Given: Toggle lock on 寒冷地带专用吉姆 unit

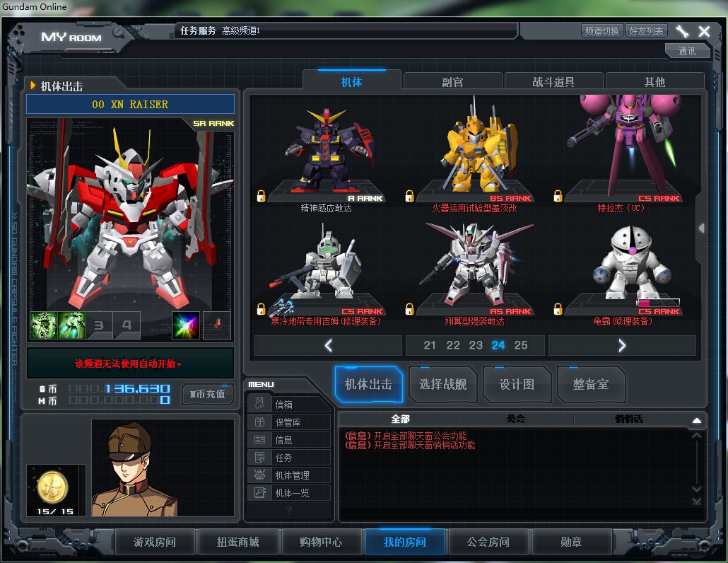Looking at the screenshot, I should 261,309.
